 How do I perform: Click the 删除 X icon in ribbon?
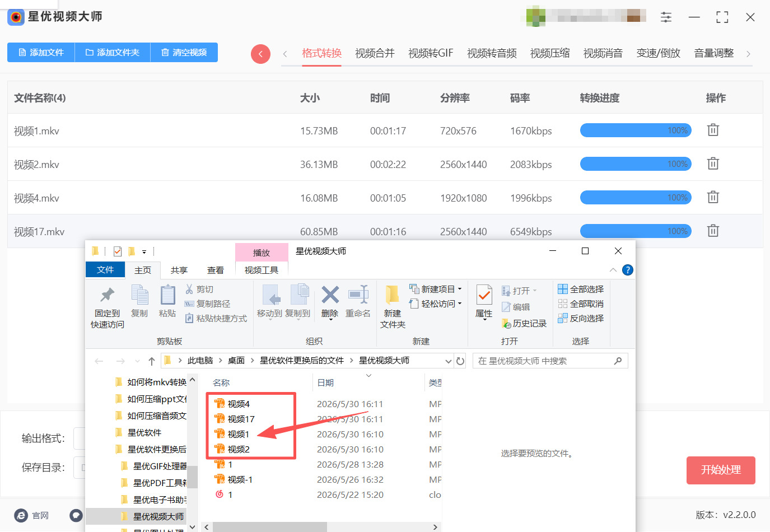point(330,295)
